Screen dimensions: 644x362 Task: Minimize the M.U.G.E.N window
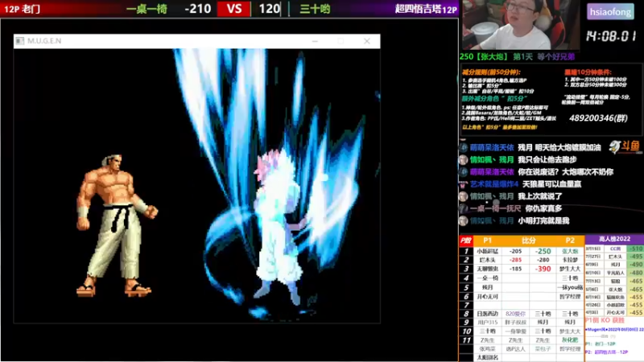coord(315,41)
